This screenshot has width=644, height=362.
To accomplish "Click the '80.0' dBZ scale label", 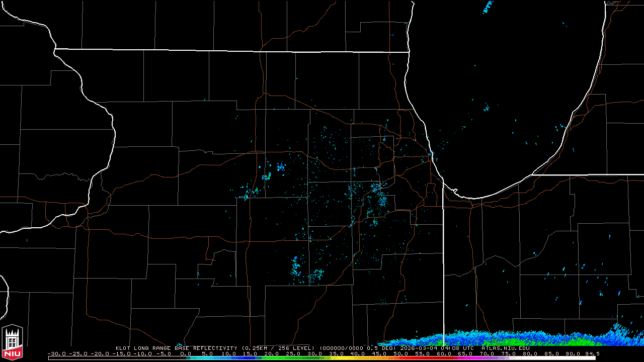I will (x=530, y=353).
